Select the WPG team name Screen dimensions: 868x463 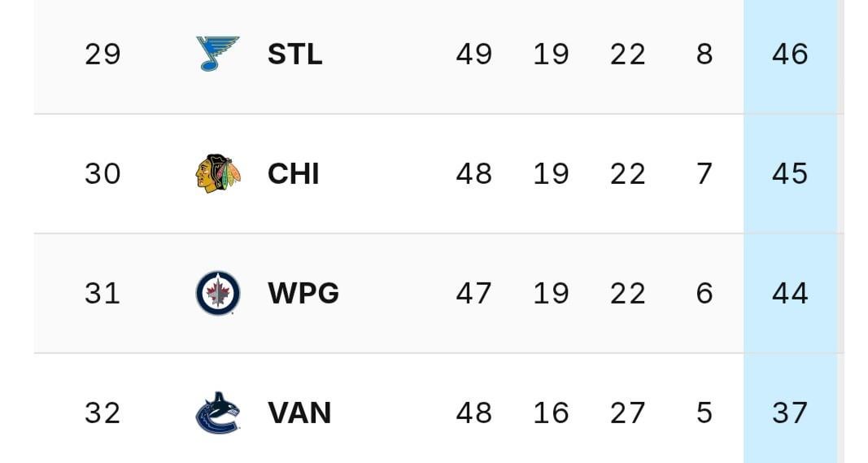point(303,294)
